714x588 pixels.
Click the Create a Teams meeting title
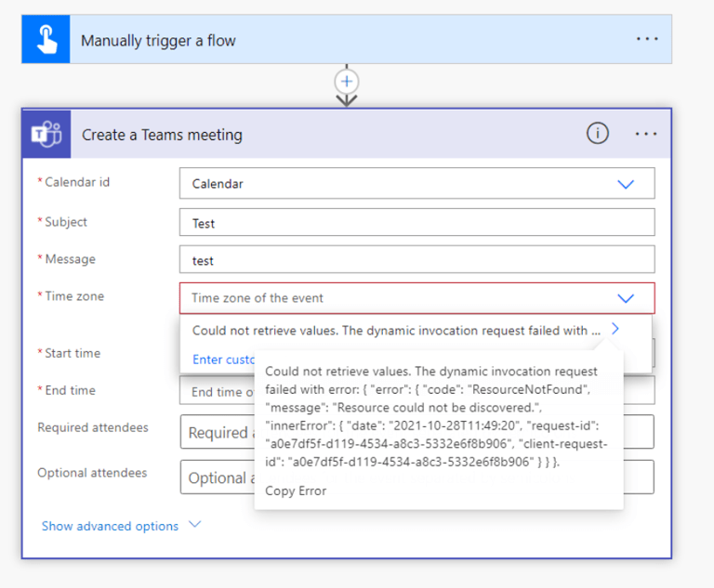[x=162, y=135]
